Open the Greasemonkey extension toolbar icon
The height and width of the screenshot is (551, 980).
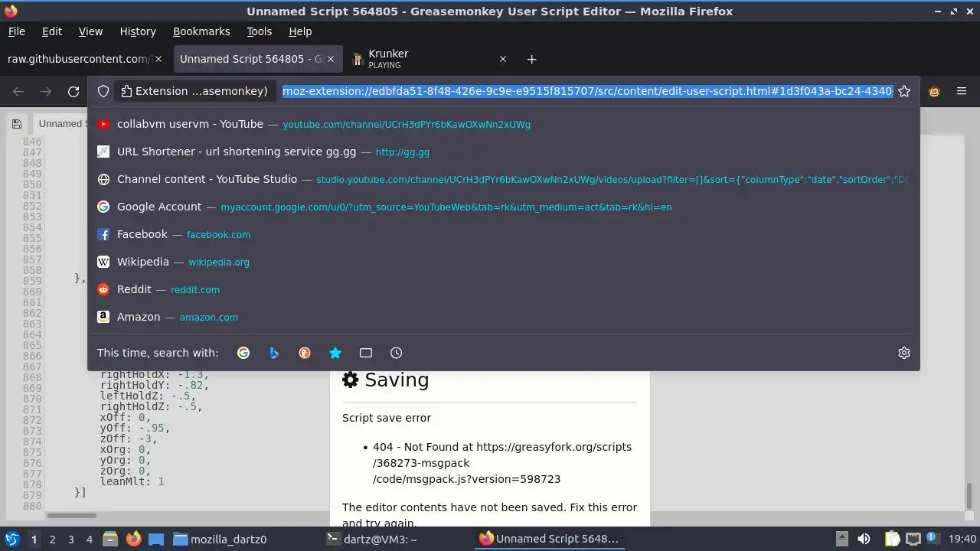[934, 91]
